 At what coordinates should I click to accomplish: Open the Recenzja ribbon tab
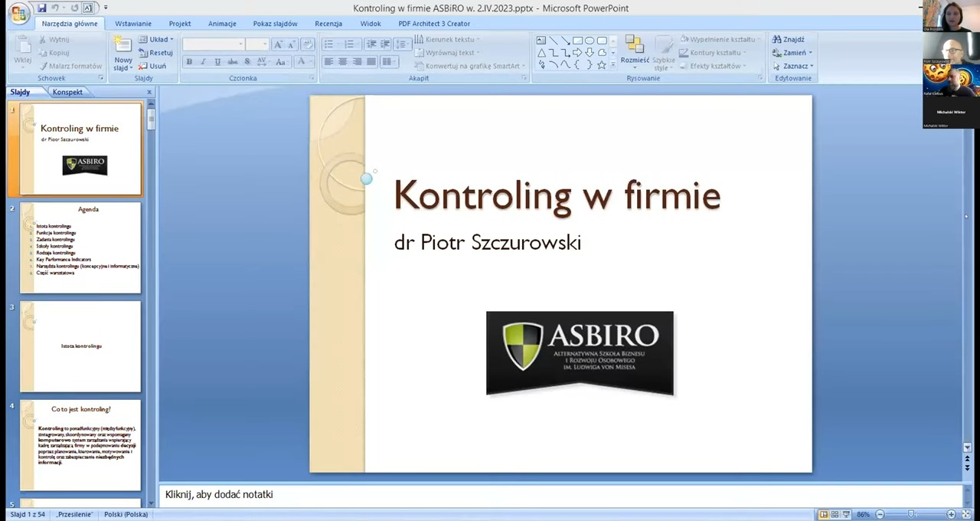coord(328,24)
